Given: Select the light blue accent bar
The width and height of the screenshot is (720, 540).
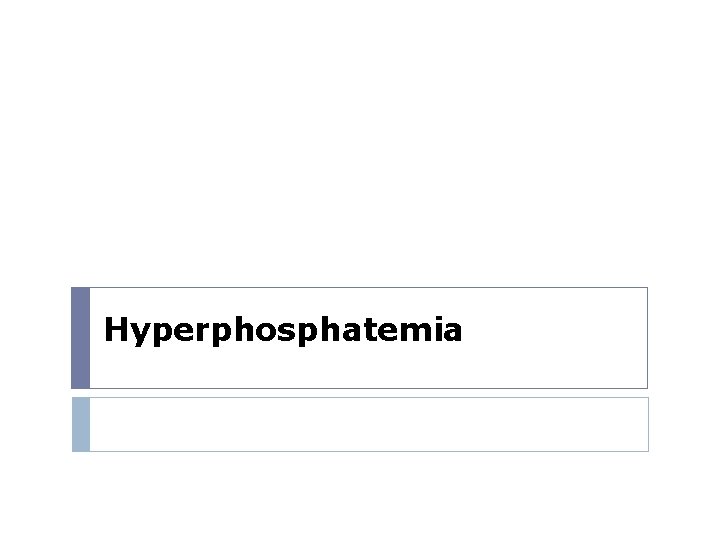Looking at the screenshot, I should point(81,424).
